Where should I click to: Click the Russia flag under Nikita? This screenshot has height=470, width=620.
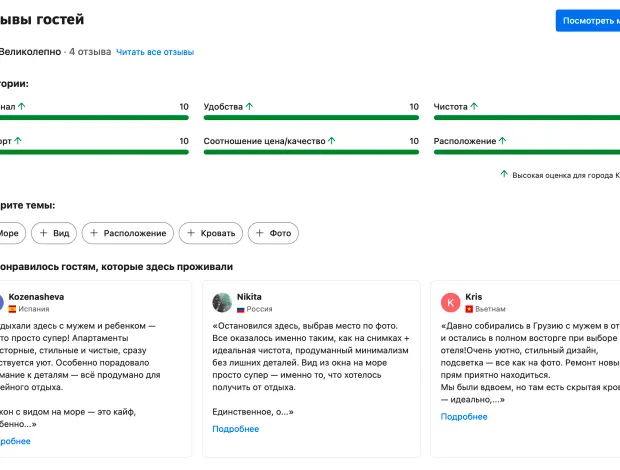coord(241,310)
